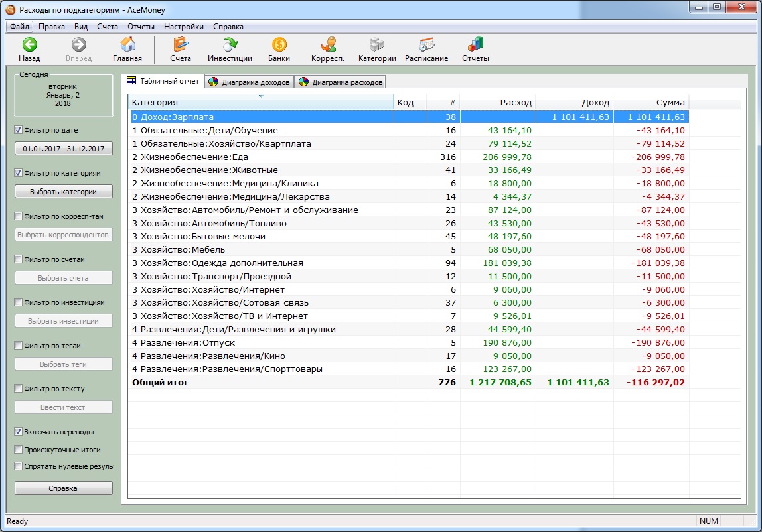The width and height of the screenshot is (762, 532).
Task: Open the Счета toolbar icon
Action: coord(181,44)
